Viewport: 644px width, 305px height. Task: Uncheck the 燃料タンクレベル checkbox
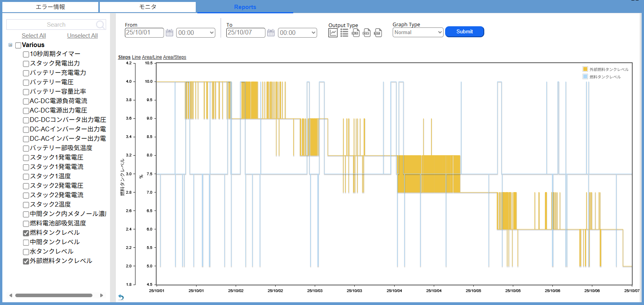click(26, 233)
